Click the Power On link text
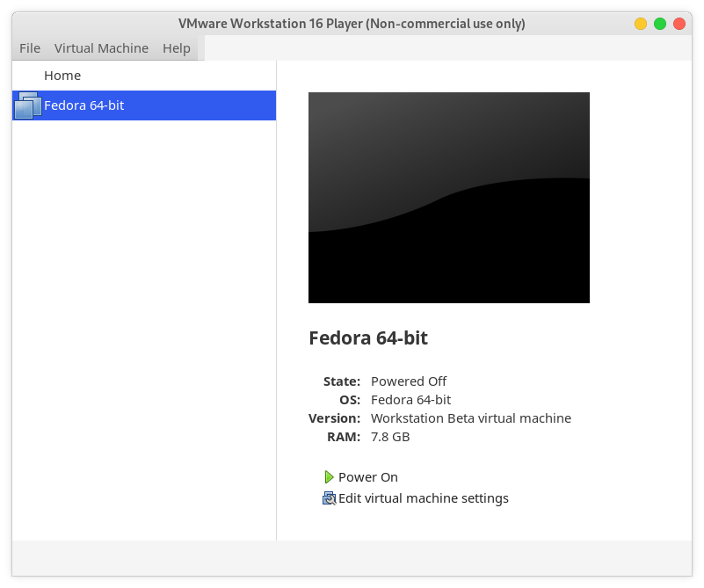Image resolution: width=704 pixels, height=588 pixels. 368,477
